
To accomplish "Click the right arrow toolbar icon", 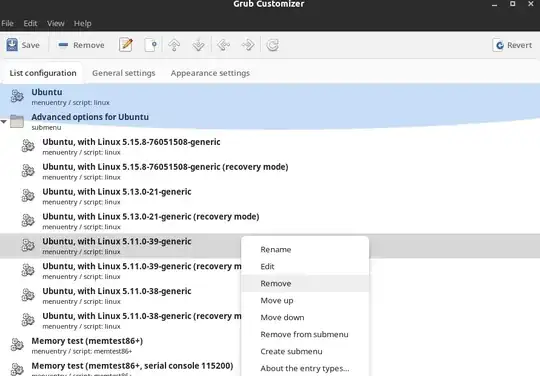I will pos(248,45).
